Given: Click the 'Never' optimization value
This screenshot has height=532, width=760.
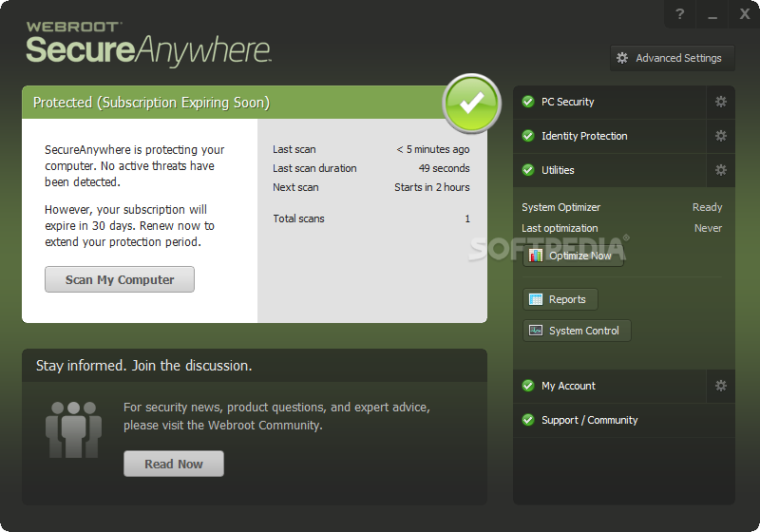Looking at the screenshot, I should [708, 228].
